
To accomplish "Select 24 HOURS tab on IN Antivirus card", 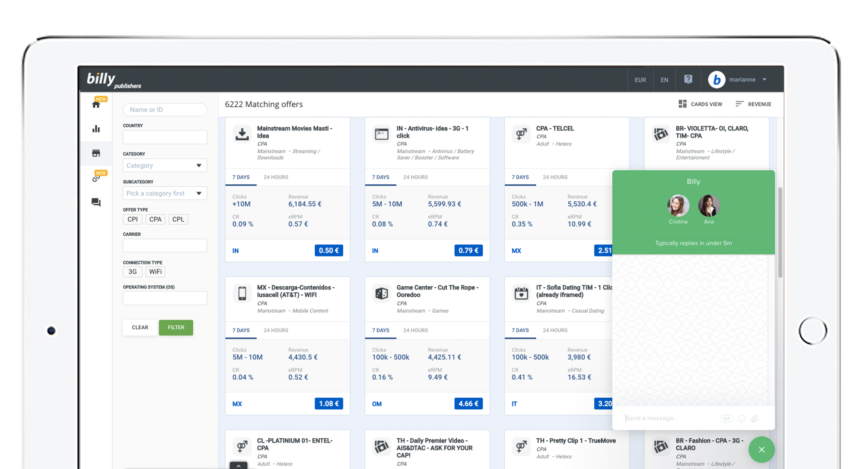I will pyautogui.click(x=416, y=177).
